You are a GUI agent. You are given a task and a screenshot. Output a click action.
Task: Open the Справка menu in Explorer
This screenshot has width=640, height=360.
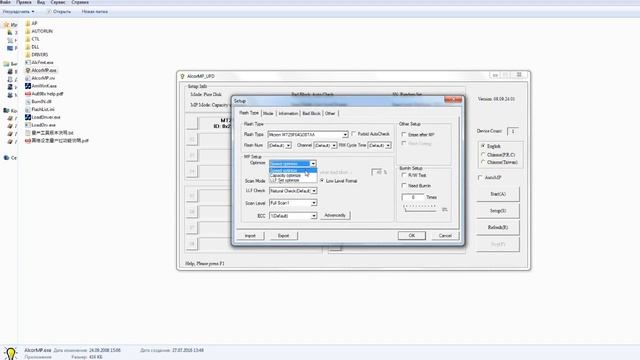(80, 2)
